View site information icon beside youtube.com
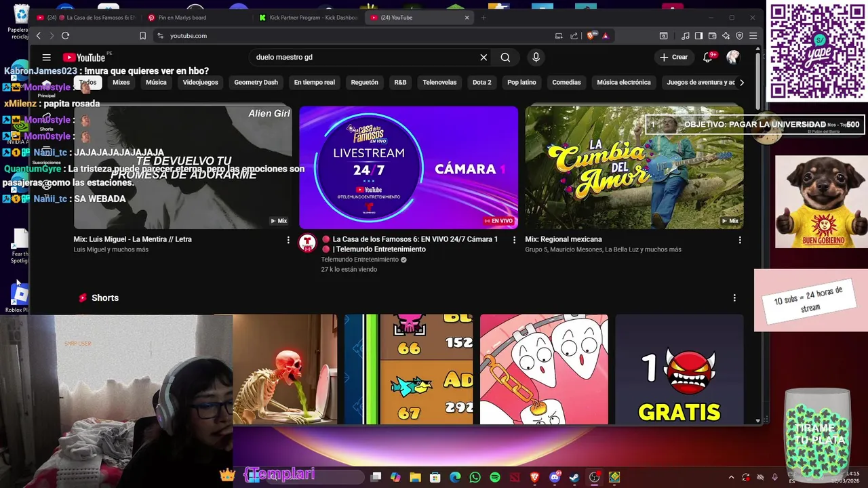This screenshot has width=868, height=488. 161,35
